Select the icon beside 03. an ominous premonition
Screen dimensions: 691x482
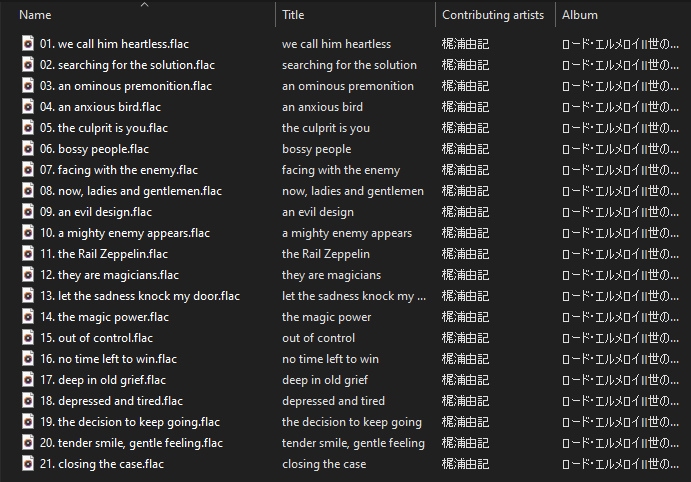pyautogui.click(x=28, y=86)
